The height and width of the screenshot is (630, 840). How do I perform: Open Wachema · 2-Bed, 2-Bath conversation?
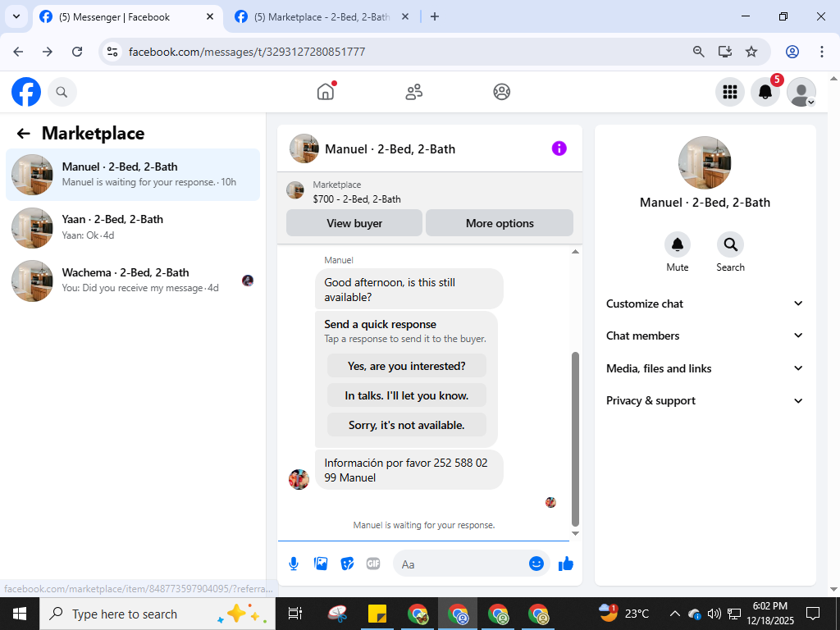(133, 281)
